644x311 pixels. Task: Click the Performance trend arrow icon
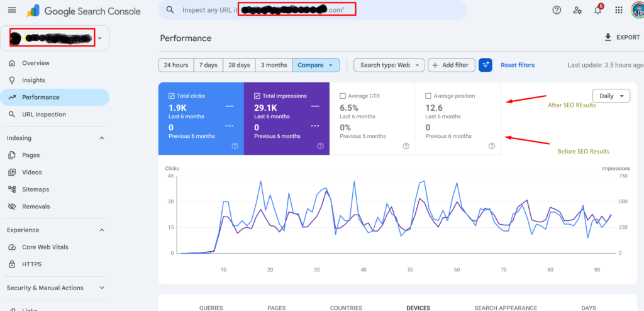tap(13, 98)
